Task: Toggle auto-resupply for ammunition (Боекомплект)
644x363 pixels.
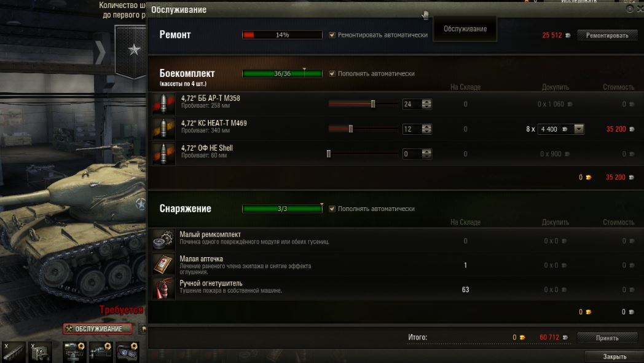Action: [332, 74]
